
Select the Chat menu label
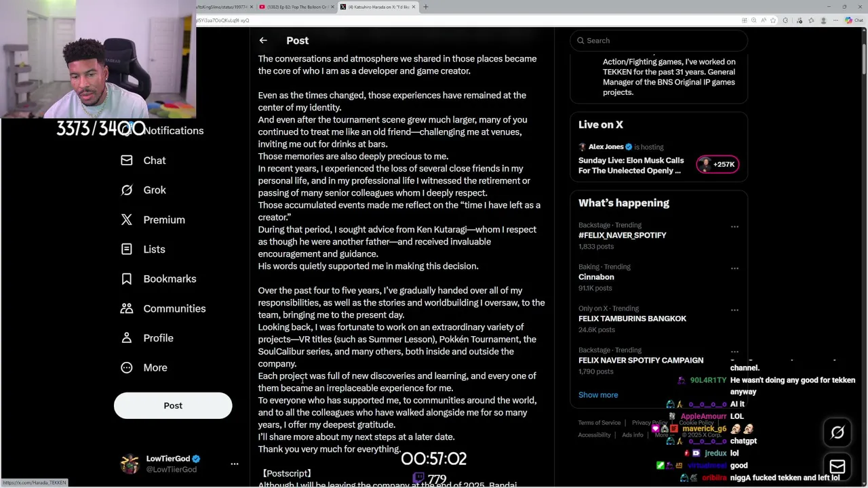pyautogui.click(x=155, y=161)
